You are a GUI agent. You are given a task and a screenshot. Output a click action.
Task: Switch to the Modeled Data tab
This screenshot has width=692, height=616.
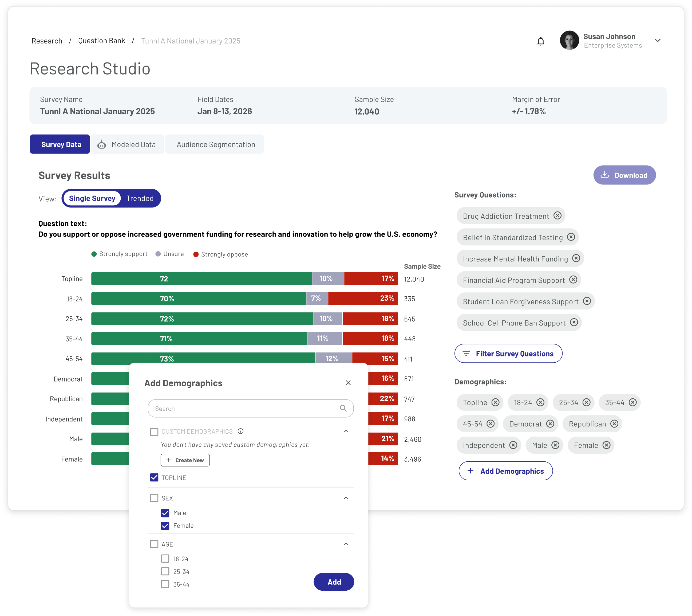[x=127, y=145]
